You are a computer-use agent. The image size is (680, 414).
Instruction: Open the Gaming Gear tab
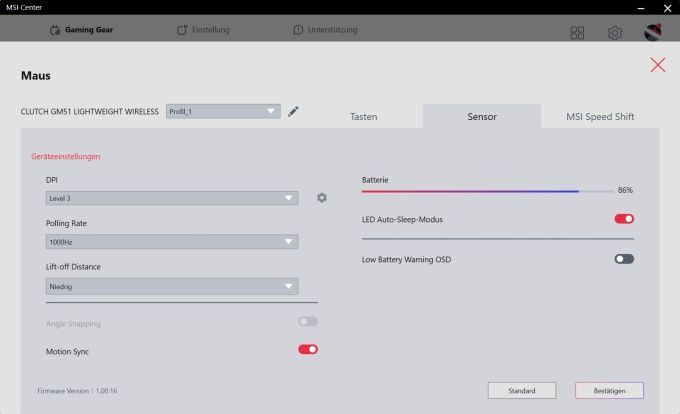pos(82,30)
